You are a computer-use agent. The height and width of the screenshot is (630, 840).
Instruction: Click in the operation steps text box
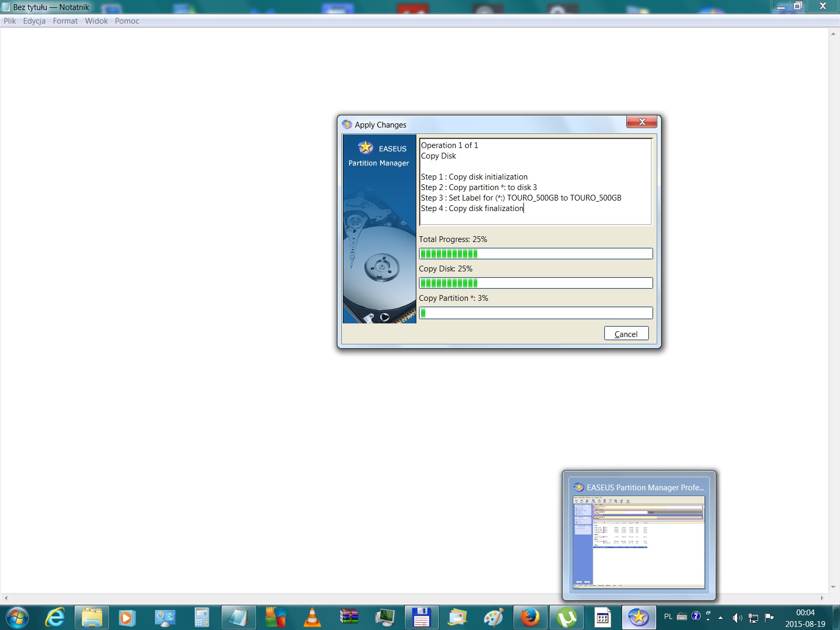[x=535, y=182]
